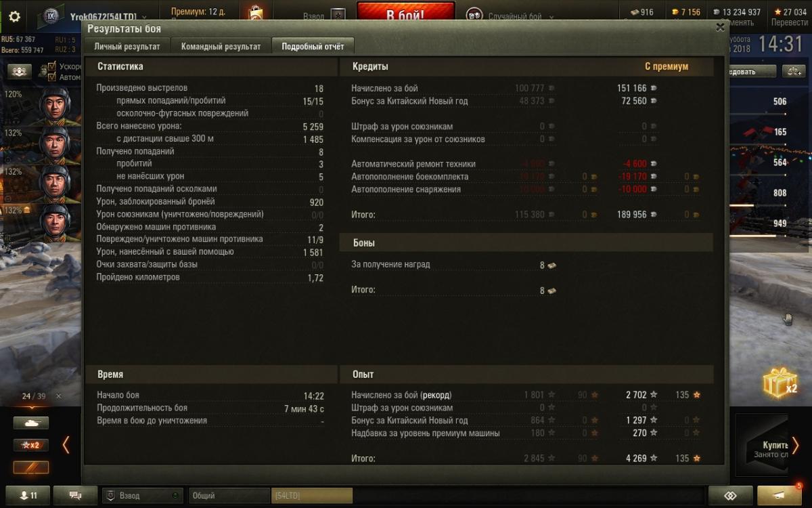Image resolution: width=812 pixels, height=508 pixels.
Task: Open the bottom-right notification center icon
Action: 780,495
